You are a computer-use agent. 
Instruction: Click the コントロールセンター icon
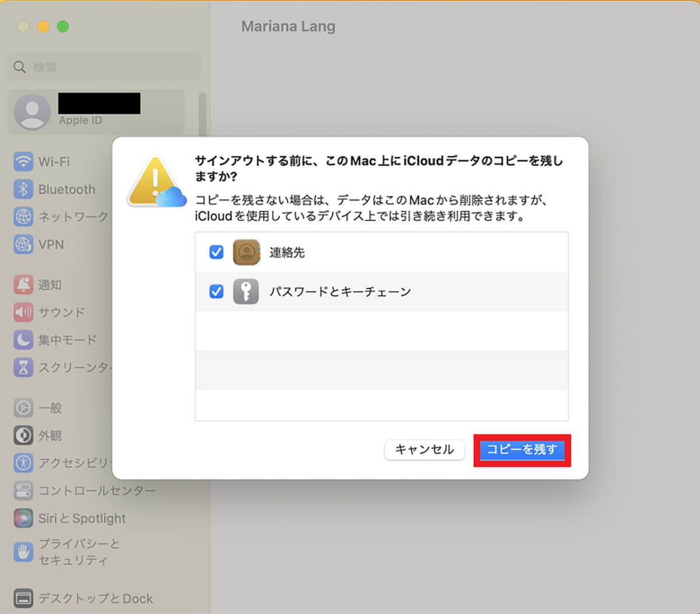23,490
